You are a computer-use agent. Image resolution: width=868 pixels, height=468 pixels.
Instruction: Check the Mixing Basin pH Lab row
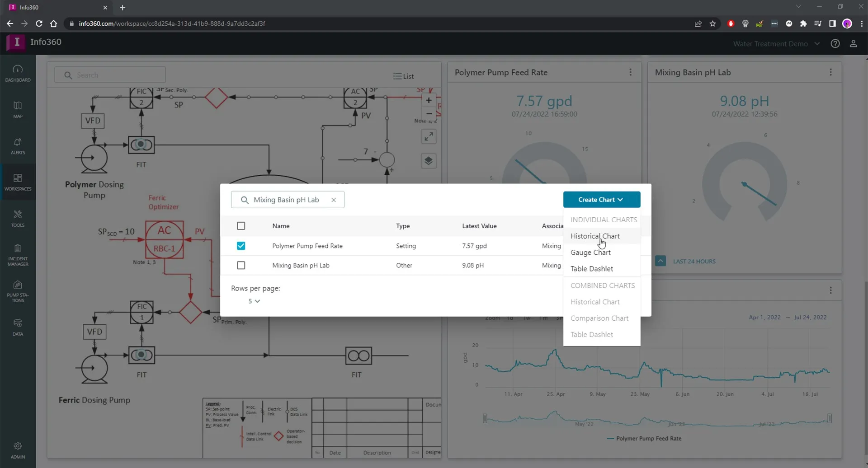pyautogui.click(x=241, y=266)
